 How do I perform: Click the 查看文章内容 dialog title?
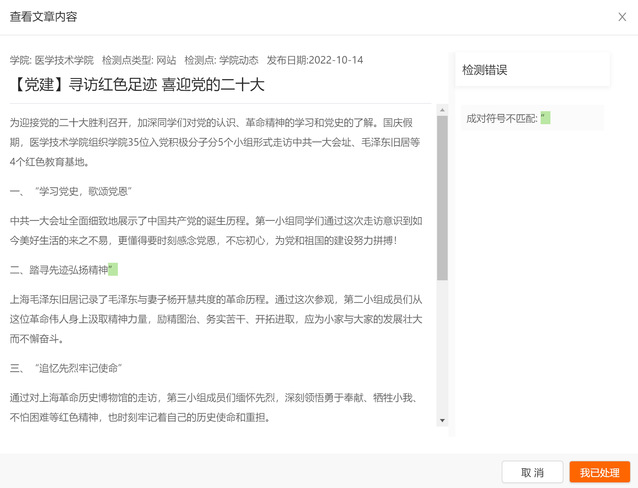pyautogui.click(x=43, y=17)
